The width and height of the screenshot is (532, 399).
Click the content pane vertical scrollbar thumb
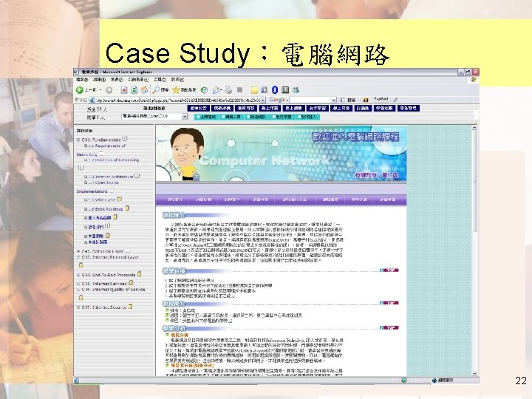pyautogui.click(x=474, y=180)
